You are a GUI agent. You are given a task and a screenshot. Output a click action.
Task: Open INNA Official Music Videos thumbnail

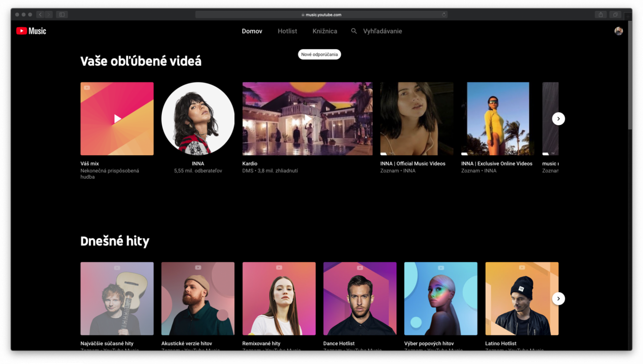[417, 119]
